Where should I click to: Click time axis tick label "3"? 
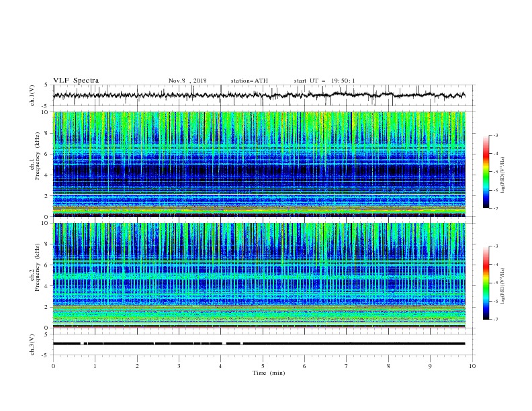coord(179,366)
